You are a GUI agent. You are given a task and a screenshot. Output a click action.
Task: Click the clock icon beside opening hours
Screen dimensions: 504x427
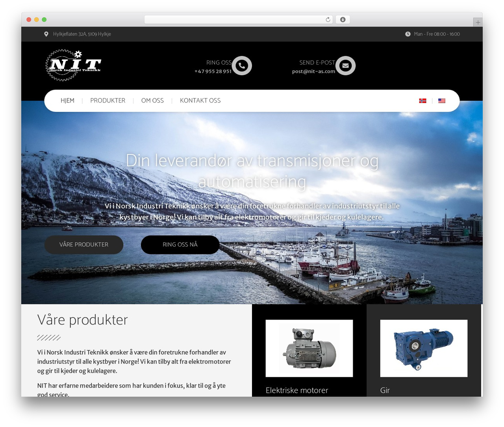pos(408,34)
